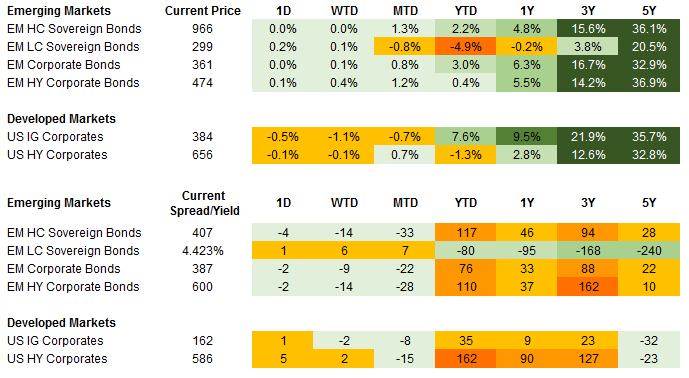The image size is (689, 378).
Task: Select the EM HC Sovereign Bonds price 966
Action: tap(202, 29)
